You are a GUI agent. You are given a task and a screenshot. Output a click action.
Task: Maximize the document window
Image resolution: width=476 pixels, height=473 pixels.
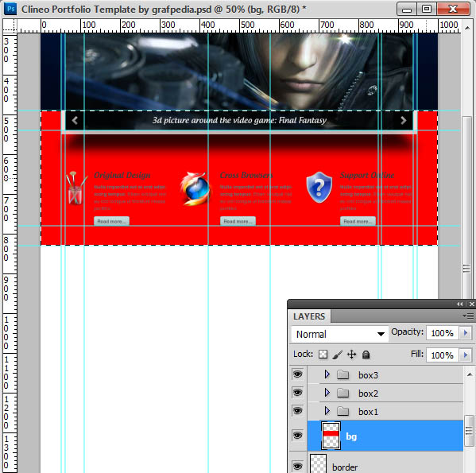(426, 9)
